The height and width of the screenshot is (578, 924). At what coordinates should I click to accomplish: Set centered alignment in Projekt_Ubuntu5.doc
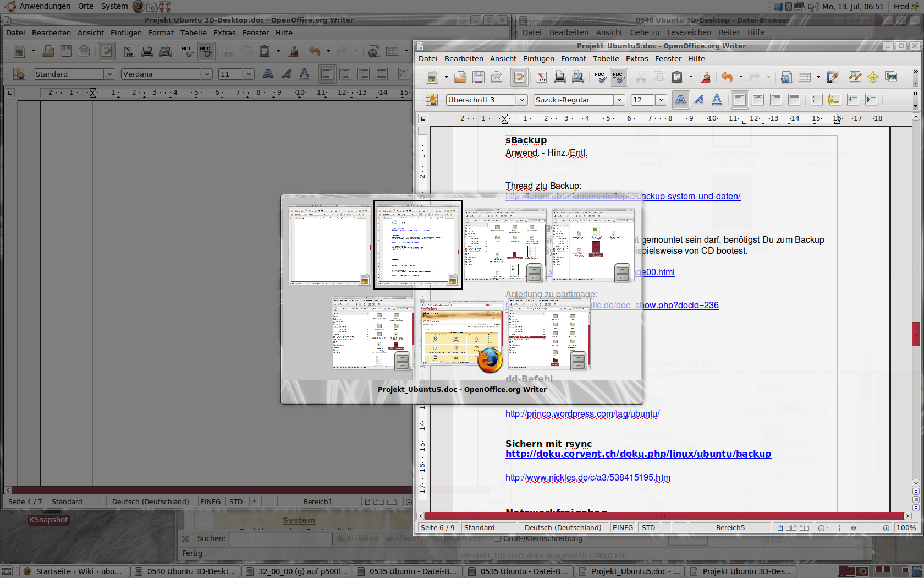pyautogui.click(x=758, y=100)
